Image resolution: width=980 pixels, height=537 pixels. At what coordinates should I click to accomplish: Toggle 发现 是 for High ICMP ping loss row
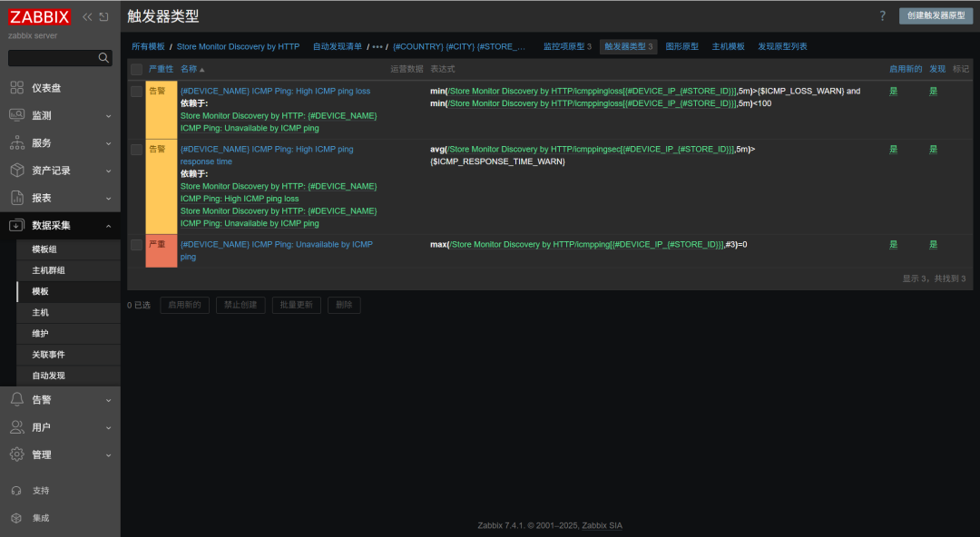[933, 92]
